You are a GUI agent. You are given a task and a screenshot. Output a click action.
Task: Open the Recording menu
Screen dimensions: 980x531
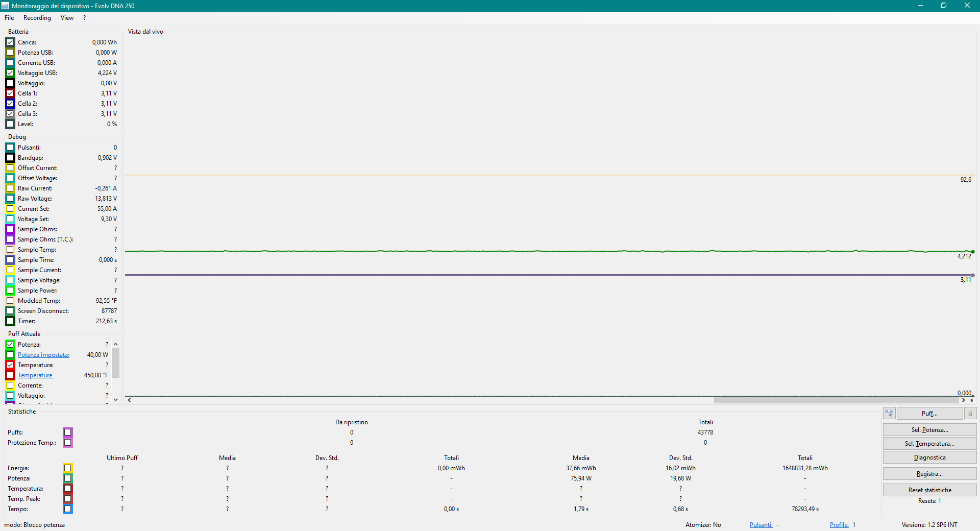point(37,18)
